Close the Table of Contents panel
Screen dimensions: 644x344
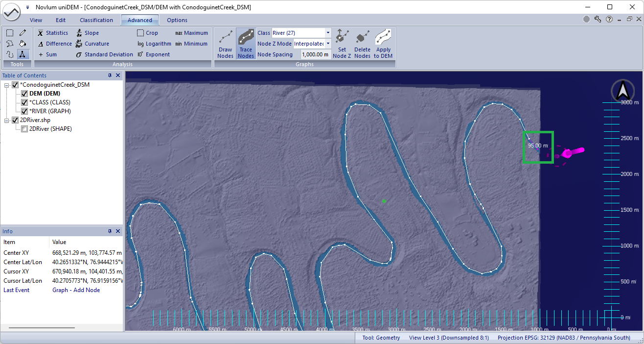coord(118,75)
